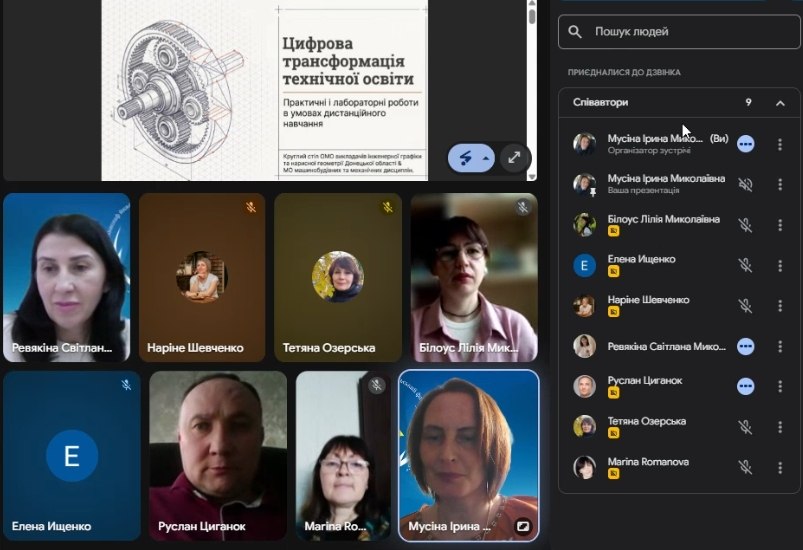Click the annotation pen button on presentation
This screenshot has height=550, width=803.
[465, 157]
